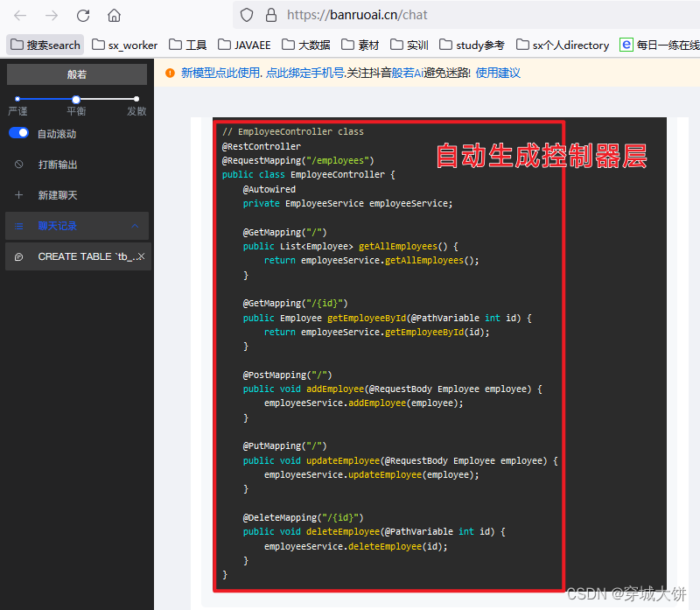Viewport: 700px width, 610px height.
Task: Click the // EmployeeController class comment
Action: pyautogui.click(x=293, y=132)
